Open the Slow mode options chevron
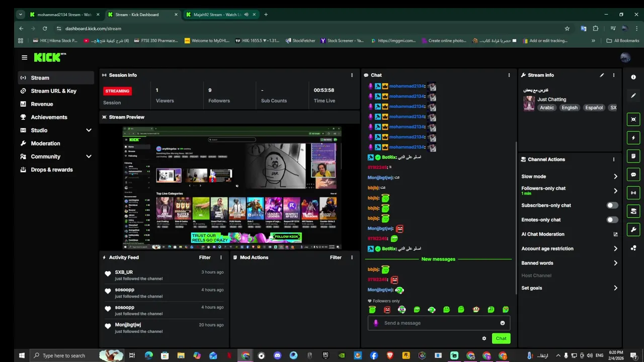644x362 pixels. (x=615, y=176)
